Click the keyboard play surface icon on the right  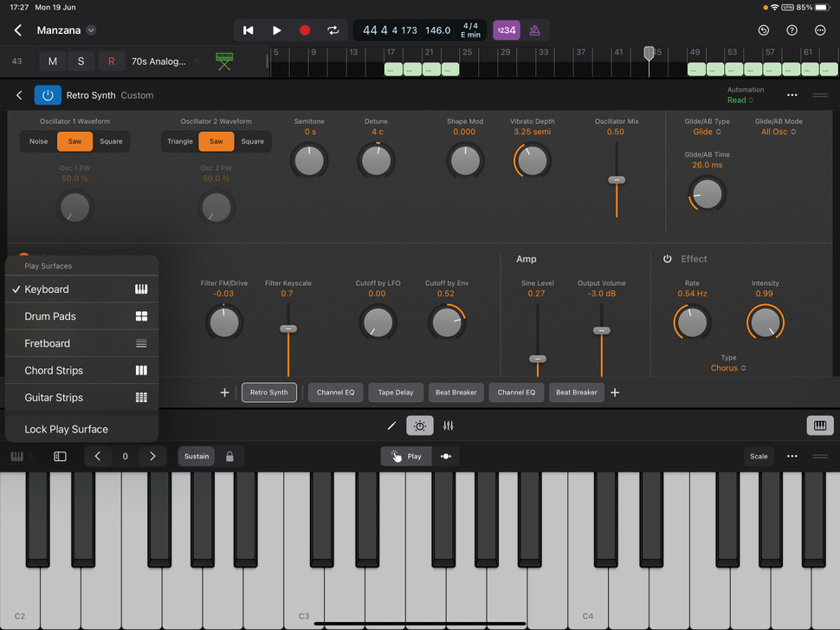[x=820, y=425]
